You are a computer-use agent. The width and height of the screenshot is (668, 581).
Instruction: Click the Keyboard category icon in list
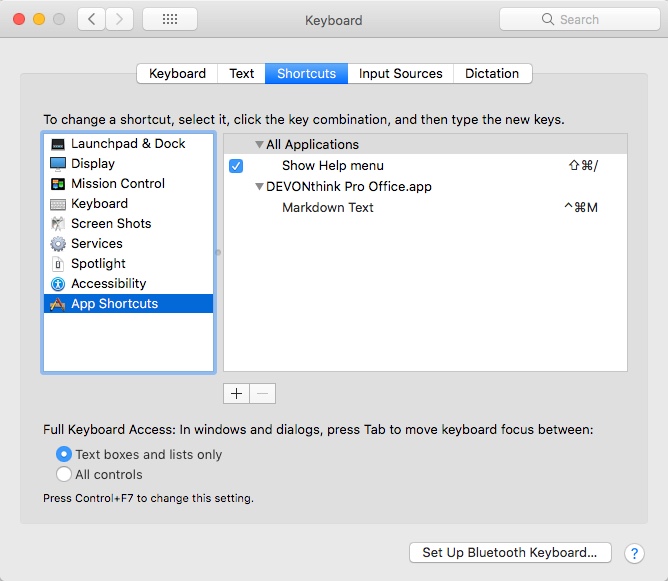pyautogui.click(x=58, y=204)
